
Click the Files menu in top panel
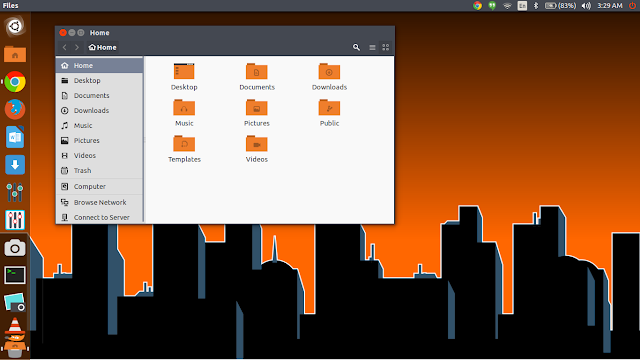point(10,6)
